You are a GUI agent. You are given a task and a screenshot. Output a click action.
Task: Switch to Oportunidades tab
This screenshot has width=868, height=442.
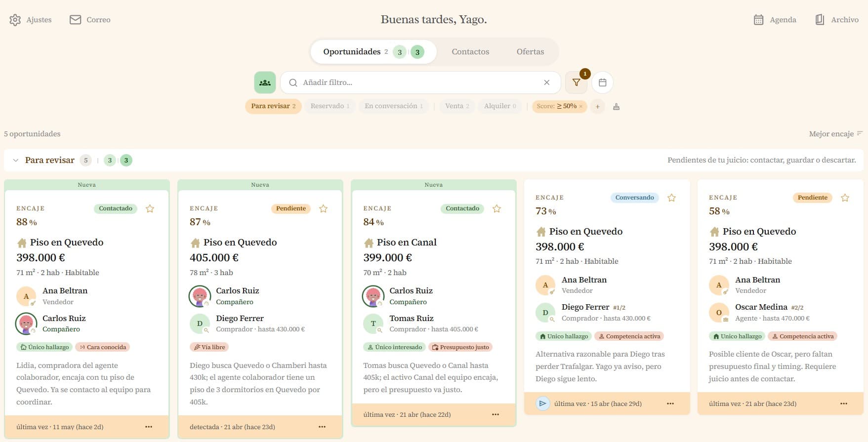[373, 52]
